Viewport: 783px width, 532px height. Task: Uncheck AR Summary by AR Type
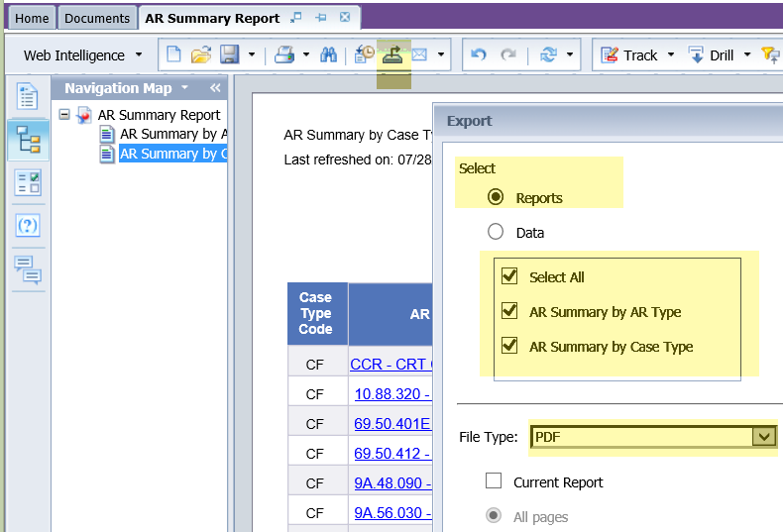[x=509, y=311]
